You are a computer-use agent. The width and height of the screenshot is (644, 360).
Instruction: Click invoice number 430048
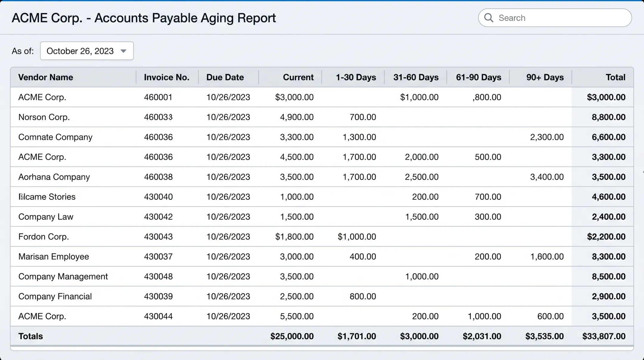[x=158, y=276]
